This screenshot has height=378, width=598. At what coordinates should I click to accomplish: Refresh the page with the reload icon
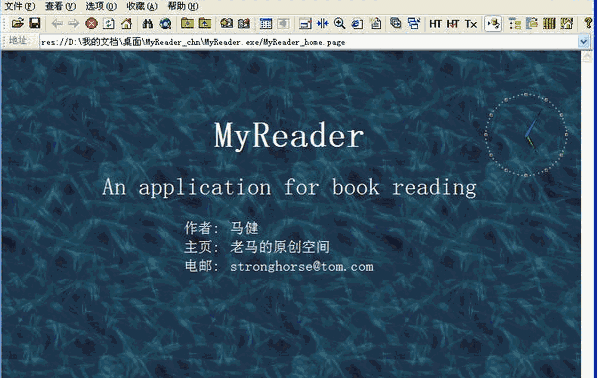pyautogui.click(x=109, y=24)
